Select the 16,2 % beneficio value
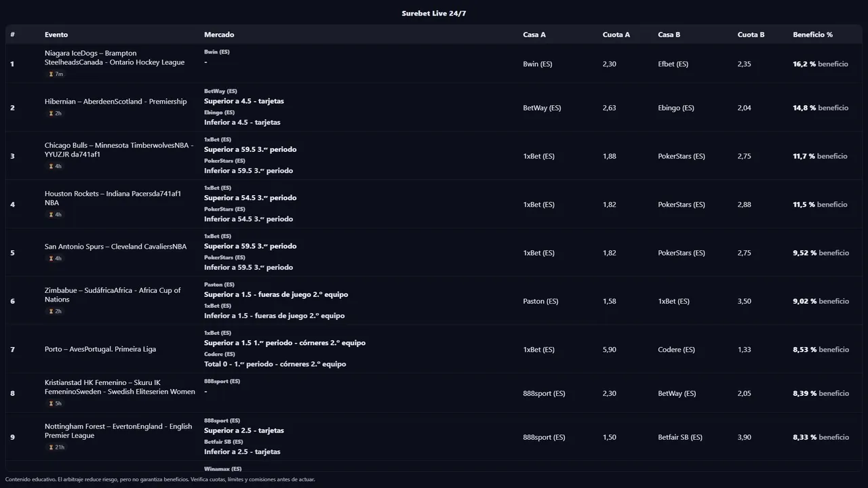Viewport: 868px width, 488px height. [x=804, y=64]
